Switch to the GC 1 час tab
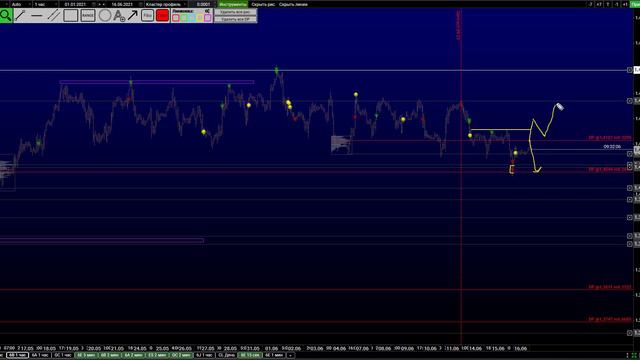The height and width of the screenshot is (360, 640). click(62, 355)
